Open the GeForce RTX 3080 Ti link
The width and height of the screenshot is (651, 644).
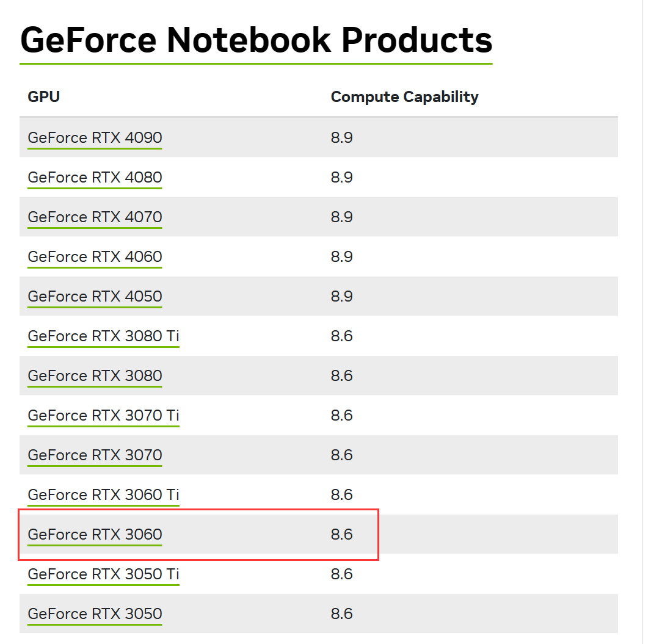click(x=103, y=336)
